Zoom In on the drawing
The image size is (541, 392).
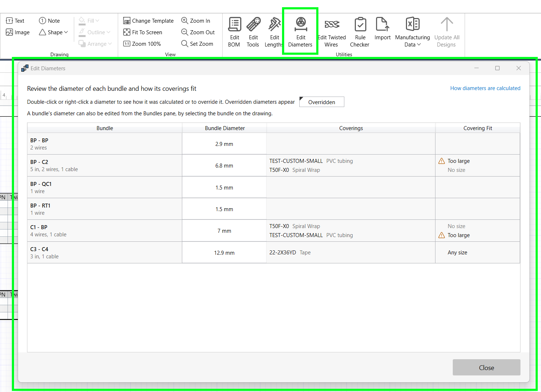(x=196, y=21)
